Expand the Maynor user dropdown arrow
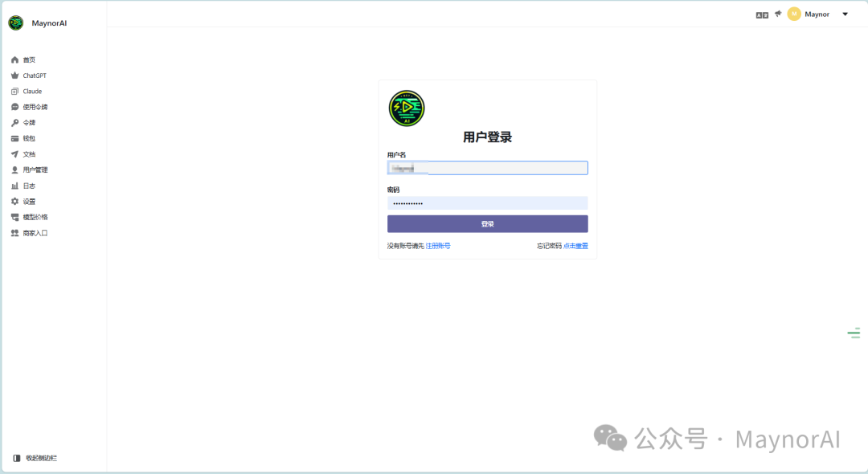 (845, 14)
